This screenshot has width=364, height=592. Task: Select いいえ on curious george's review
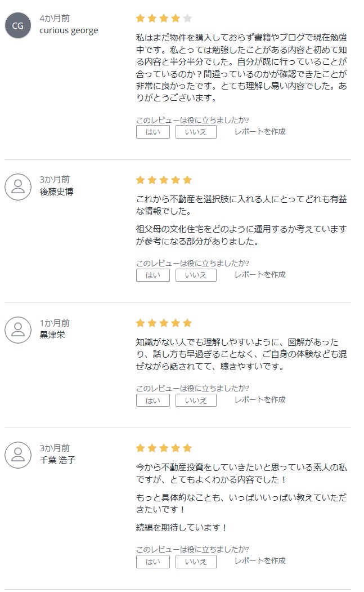[x=196, y=132]
